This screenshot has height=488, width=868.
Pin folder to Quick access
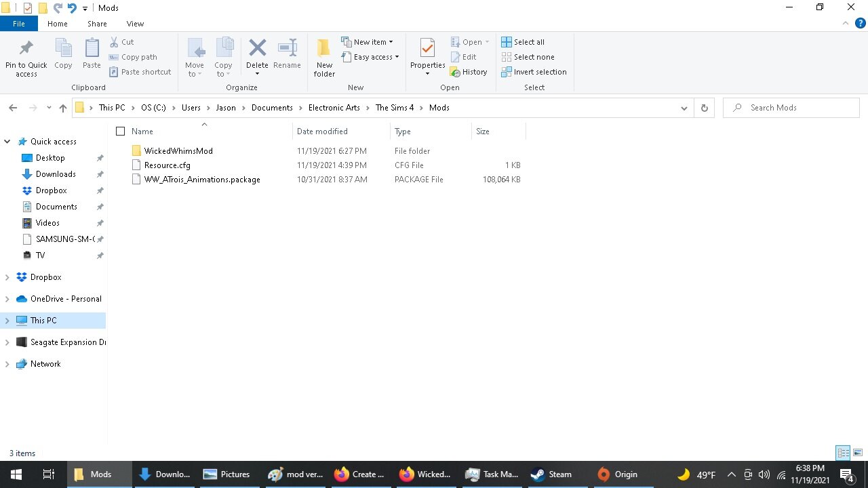pyautogui.click(x=26, y=58)
